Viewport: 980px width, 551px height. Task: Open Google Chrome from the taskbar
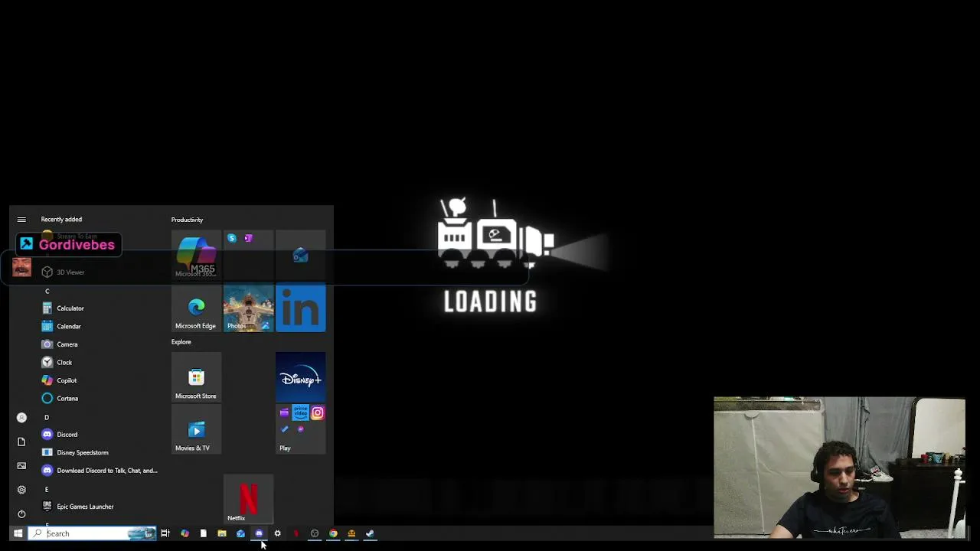[x=333, y=533]
